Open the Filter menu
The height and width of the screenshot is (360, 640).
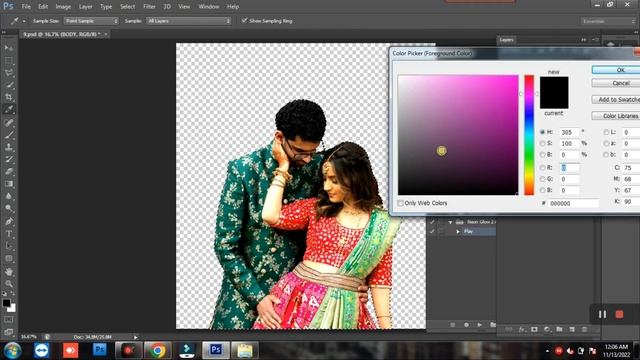tap(149, 7)
